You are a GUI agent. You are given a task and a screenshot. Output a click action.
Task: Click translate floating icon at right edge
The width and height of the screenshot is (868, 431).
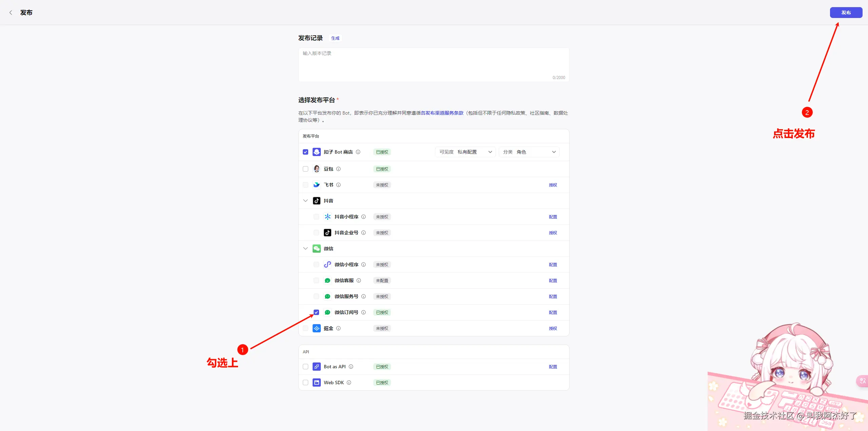coord(863,381)
